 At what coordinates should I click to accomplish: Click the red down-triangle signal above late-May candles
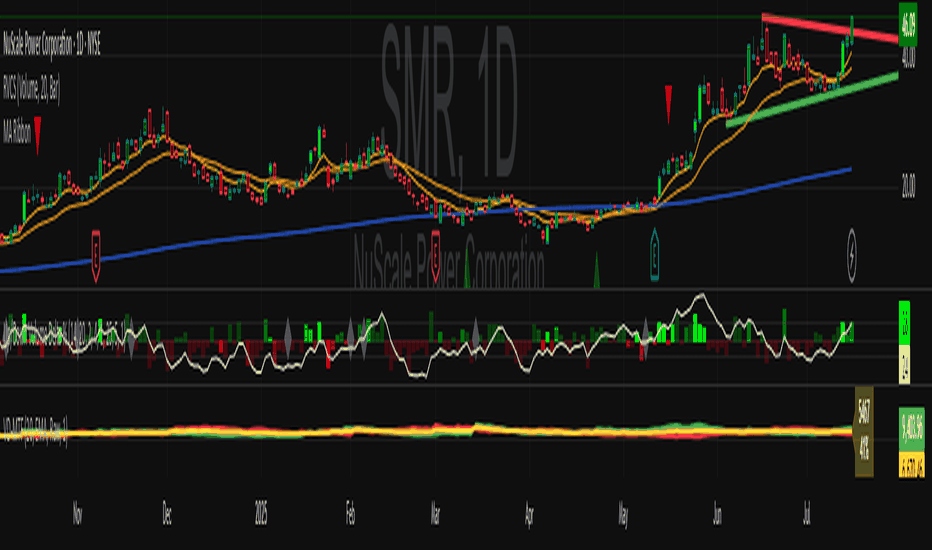click(669, 104)
